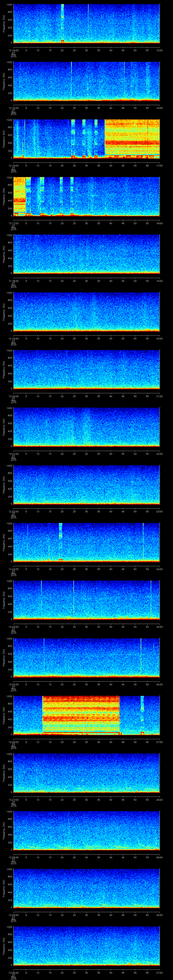Click the 12:25:00 start time label
The height and width of the screenshot is (980, 173).
click(x=14, y=684)
